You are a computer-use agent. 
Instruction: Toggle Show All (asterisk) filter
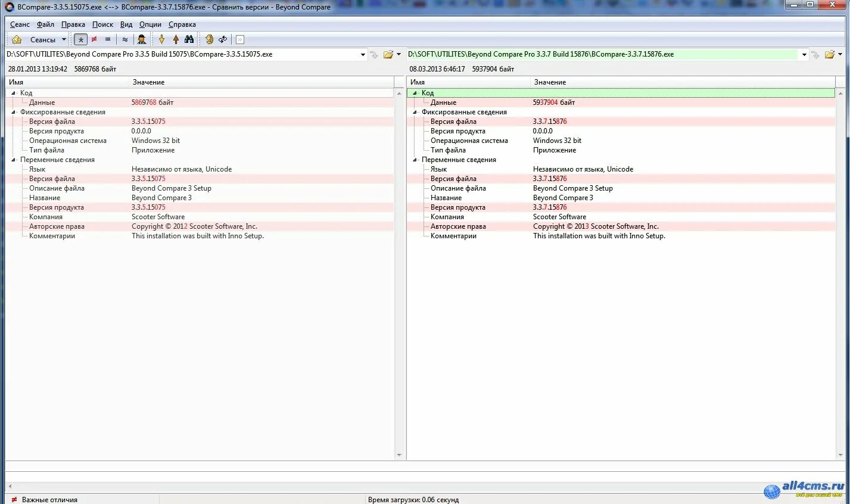click(x=80, y=40)
